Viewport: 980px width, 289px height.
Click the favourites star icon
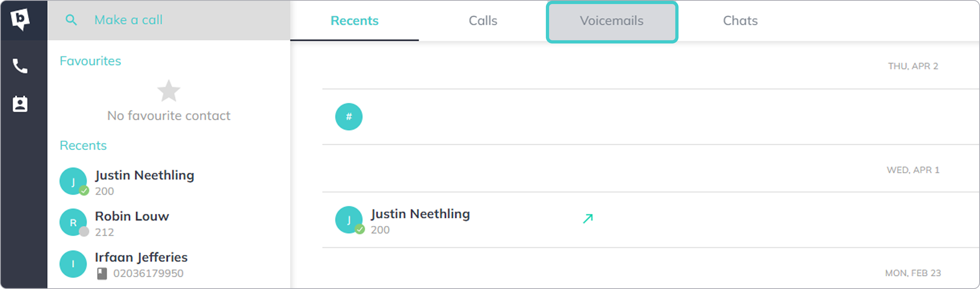(x=169, y=91)
